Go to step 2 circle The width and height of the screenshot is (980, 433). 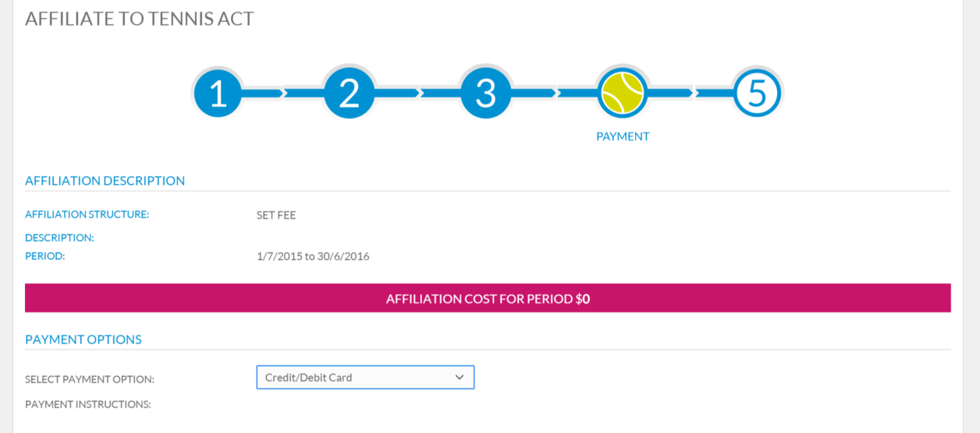tap(350, 93)
